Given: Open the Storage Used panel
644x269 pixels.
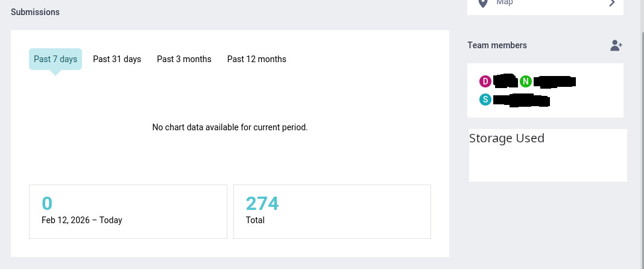Looking at the screenshot, I should 548,155.
